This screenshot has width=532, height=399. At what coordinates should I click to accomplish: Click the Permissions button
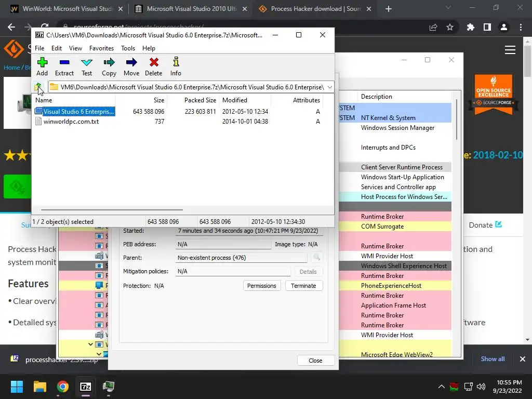262,286
